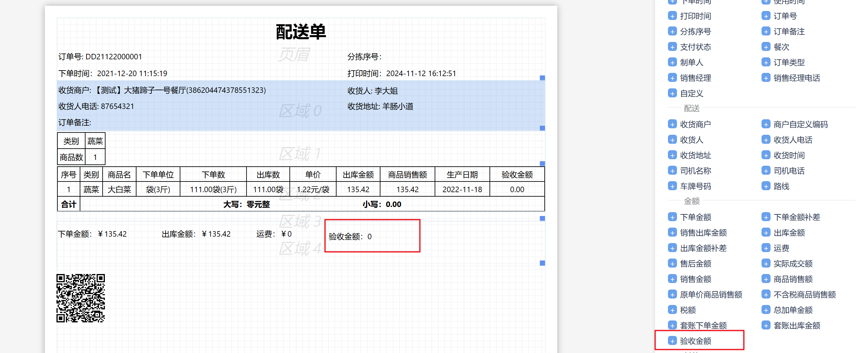Screen dimensions: 868x353
Task: Add 商户自定义编码 with plus icon
Action: click(766, 124)
